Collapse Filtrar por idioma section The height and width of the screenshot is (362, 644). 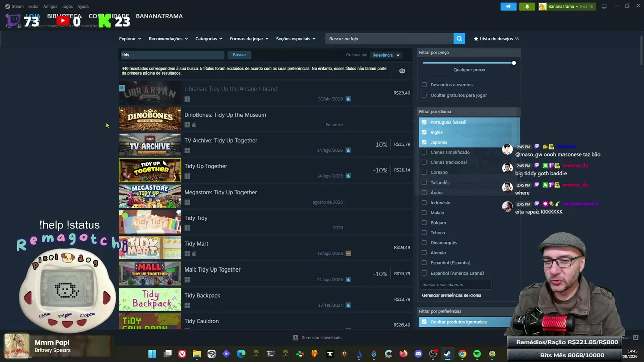tap(469, 112)
